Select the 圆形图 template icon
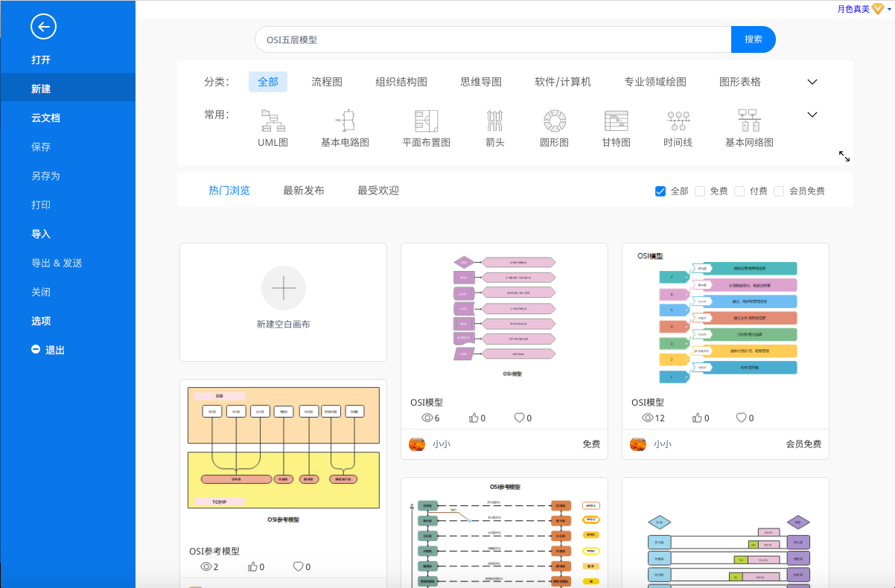This screenshot has height=588, width=895. coord(555,120)
